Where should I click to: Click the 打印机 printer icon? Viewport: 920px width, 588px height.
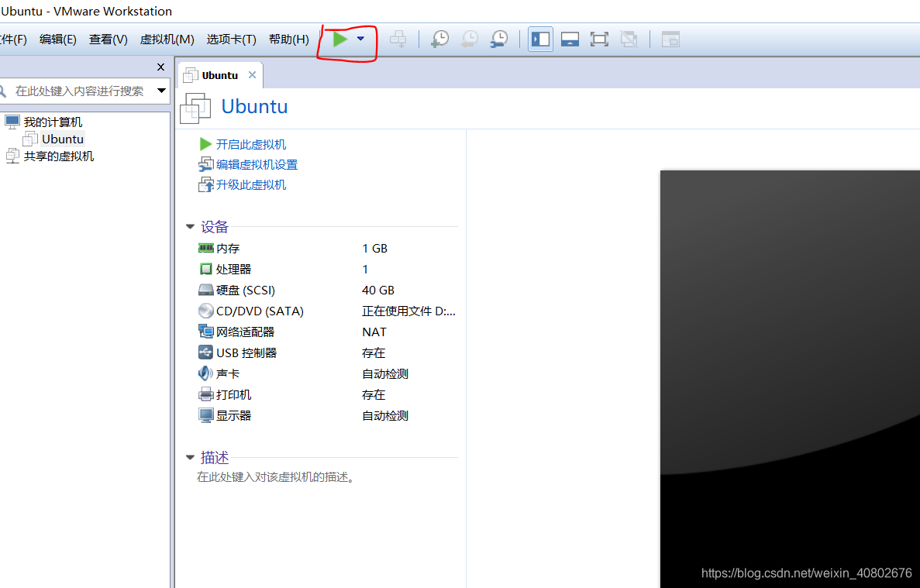[x=206, y=394]
